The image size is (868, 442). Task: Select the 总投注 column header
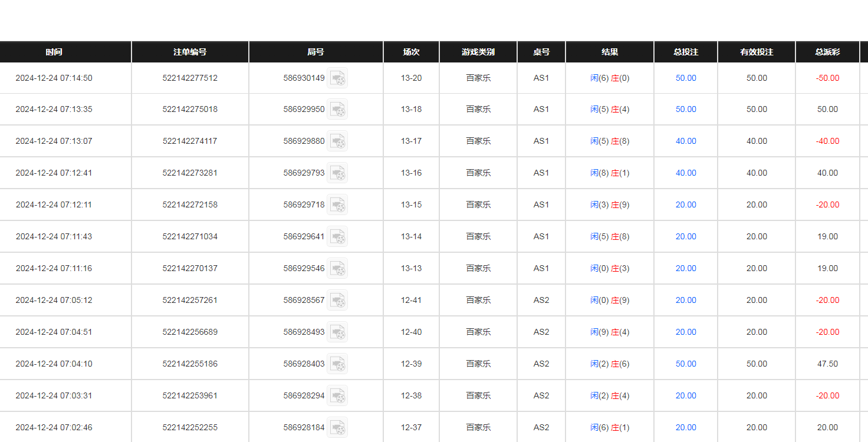tap(685, 52)
